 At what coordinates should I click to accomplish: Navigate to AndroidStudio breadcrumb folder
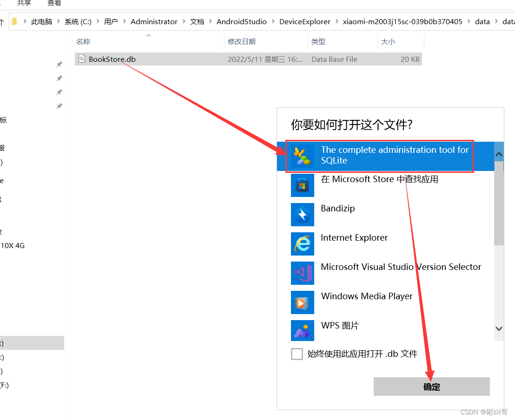(241, 22)
